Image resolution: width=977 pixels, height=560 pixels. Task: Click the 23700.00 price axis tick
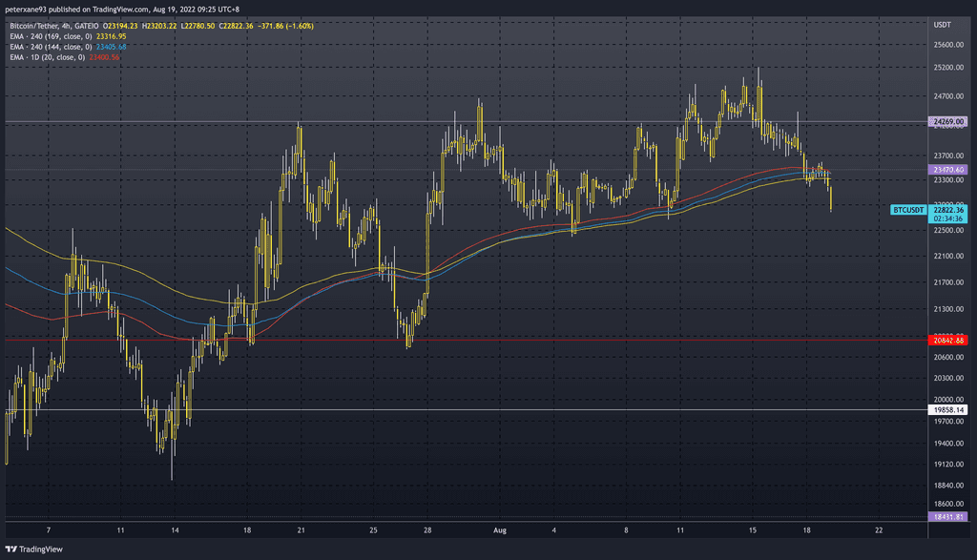(948, 156)
